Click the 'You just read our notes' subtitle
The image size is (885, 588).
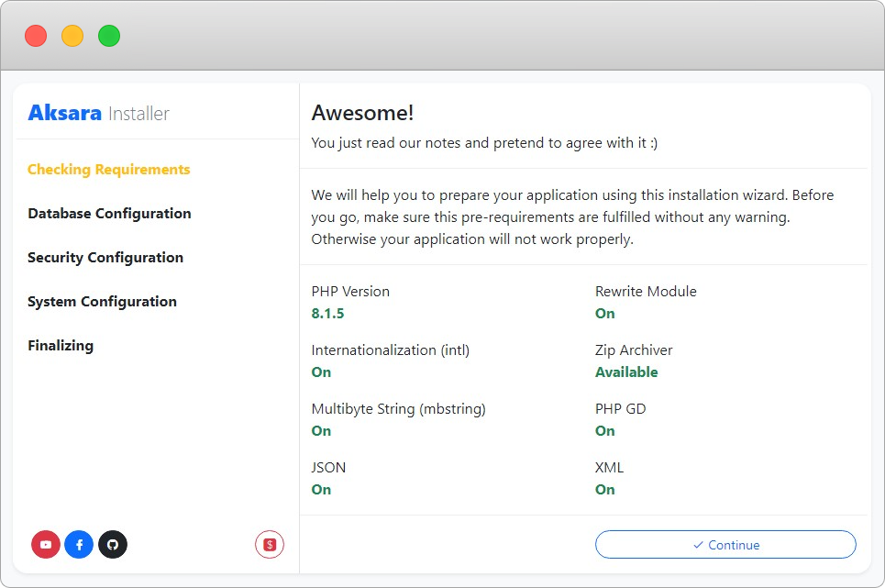tap(484, 143)
